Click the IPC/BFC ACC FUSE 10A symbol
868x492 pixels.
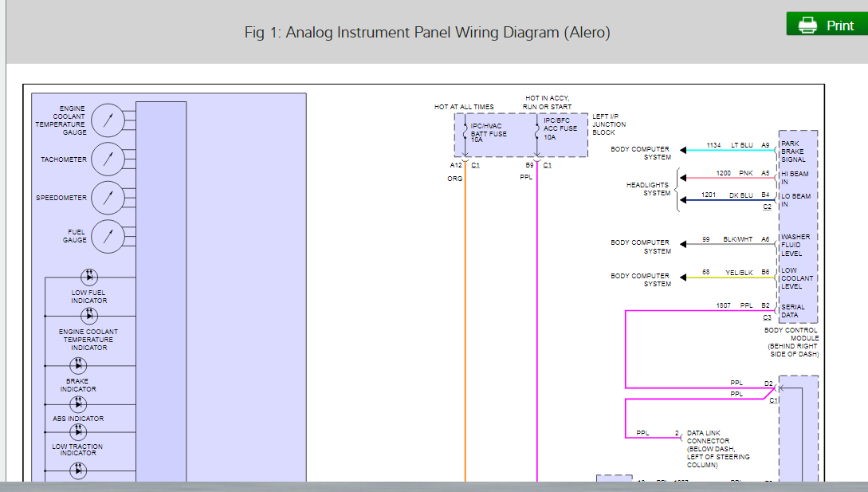(537, 133)
